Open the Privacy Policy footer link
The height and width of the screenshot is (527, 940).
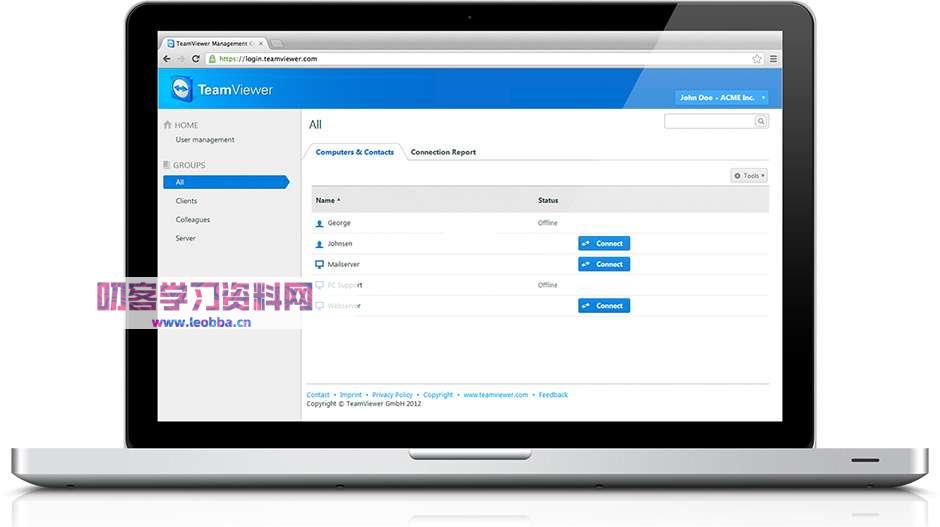click(x=392, y=395)
